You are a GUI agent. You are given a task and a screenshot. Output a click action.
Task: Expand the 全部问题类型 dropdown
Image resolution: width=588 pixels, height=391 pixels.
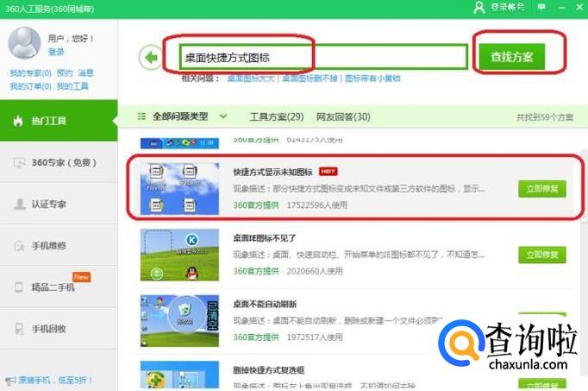coord(223,117)
